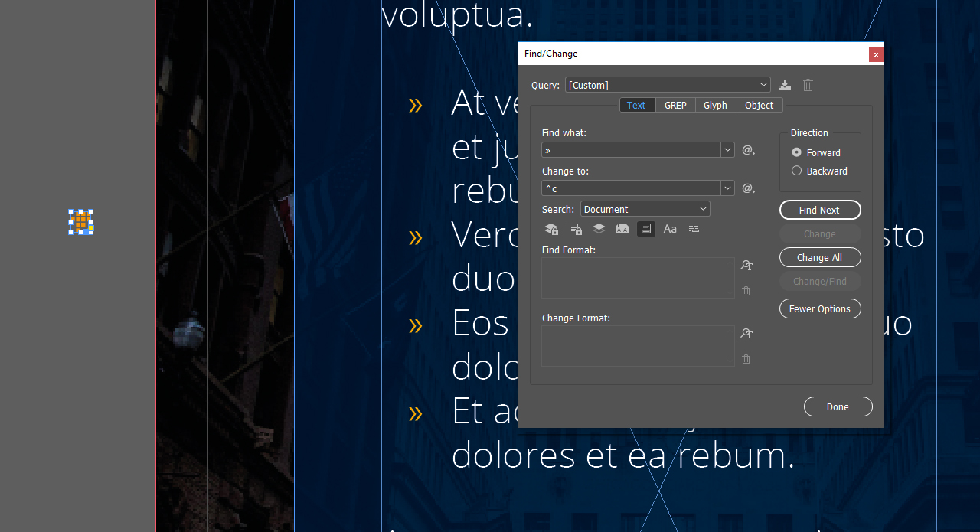This screenshot has width=980, height=532.
Task: Open the Query dropdown
Action: [668, 85]
